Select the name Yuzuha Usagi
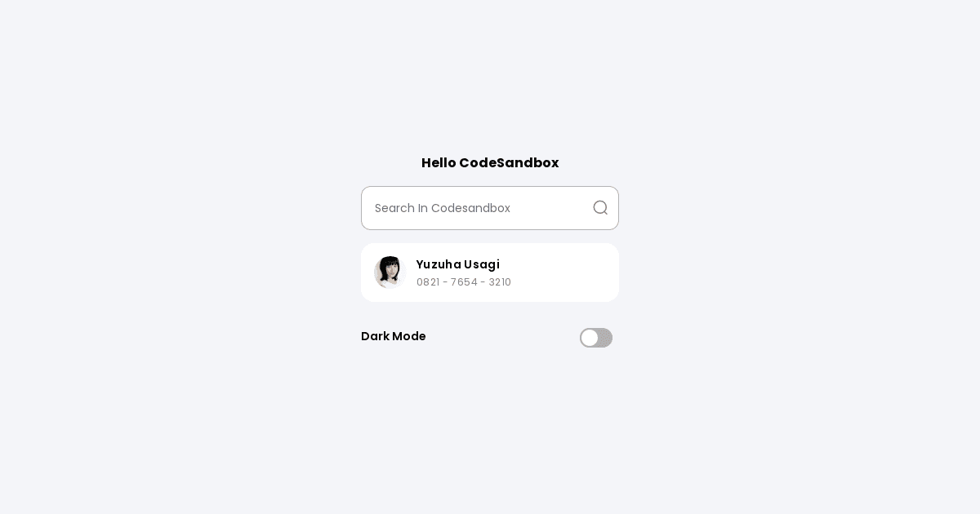The width and height of the screenshot is (980, 514). coord(457,264)
